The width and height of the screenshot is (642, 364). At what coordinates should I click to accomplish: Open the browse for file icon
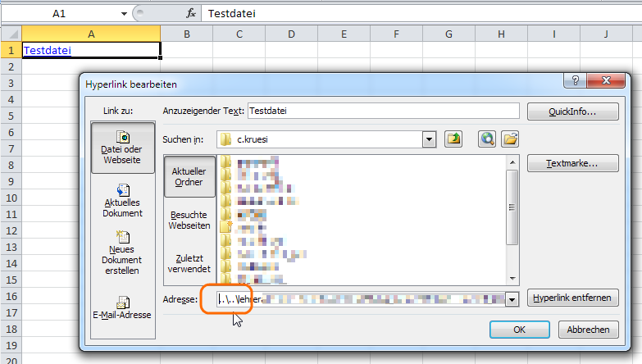pyautogui.click(x=509, y=139)
